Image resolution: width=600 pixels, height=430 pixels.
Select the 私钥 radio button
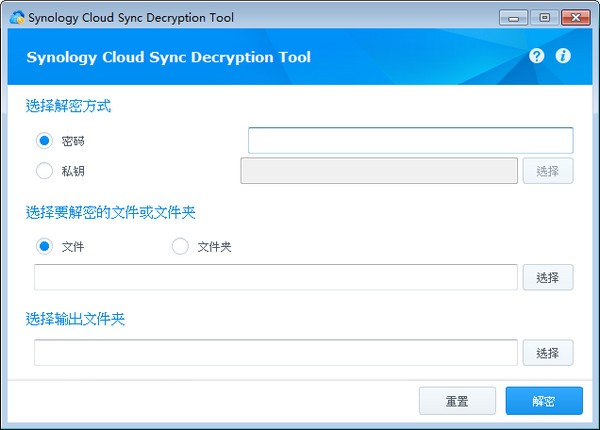tap(44, 170)
